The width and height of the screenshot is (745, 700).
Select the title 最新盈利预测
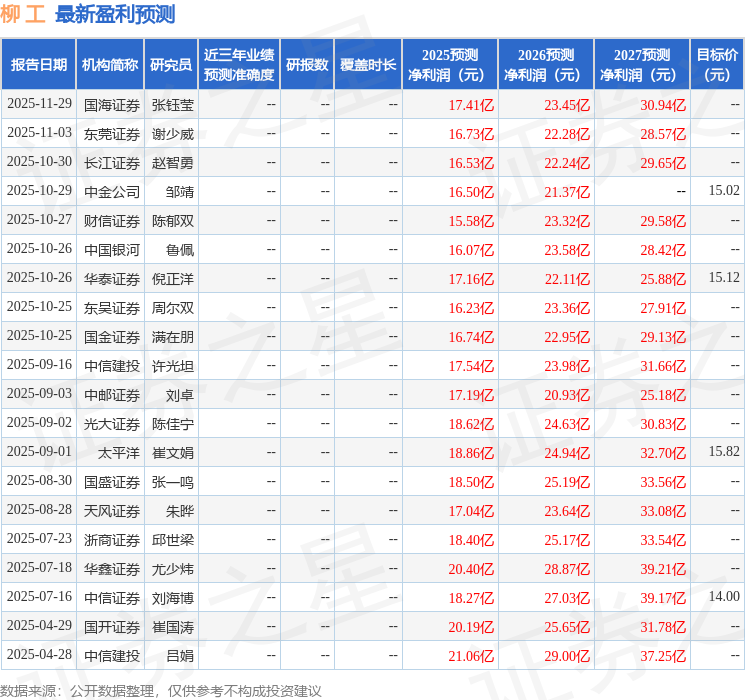(115, 14)
